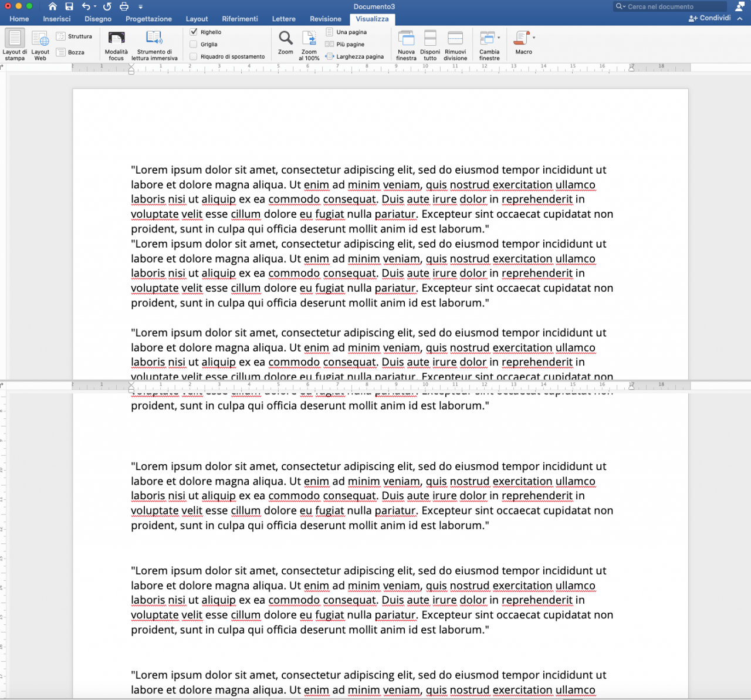Open a Nuova finestra
The image size is (751, 700).
(x=406, y=45)
